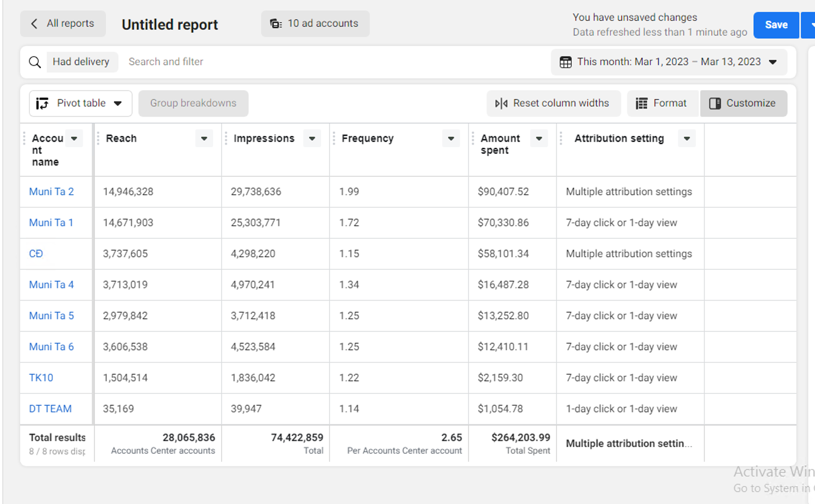The image size is (815, 504).
Task: Select total spent $264,203.99
Action: pos(521,438)
